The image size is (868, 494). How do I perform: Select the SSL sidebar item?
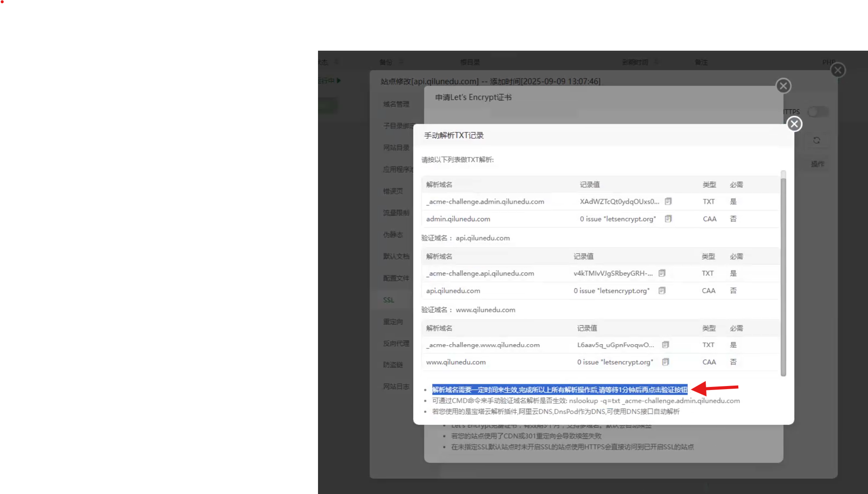click(389, 300)
